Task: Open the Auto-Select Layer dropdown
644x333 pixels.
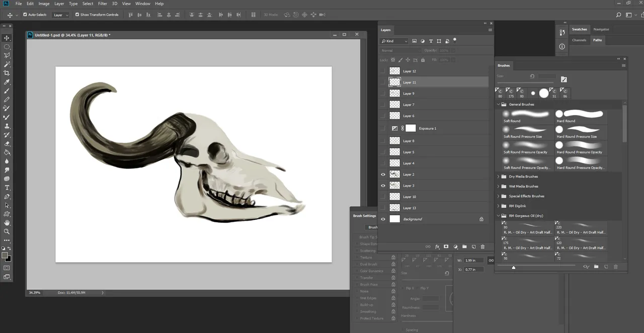Action: [x=61, y=15]
